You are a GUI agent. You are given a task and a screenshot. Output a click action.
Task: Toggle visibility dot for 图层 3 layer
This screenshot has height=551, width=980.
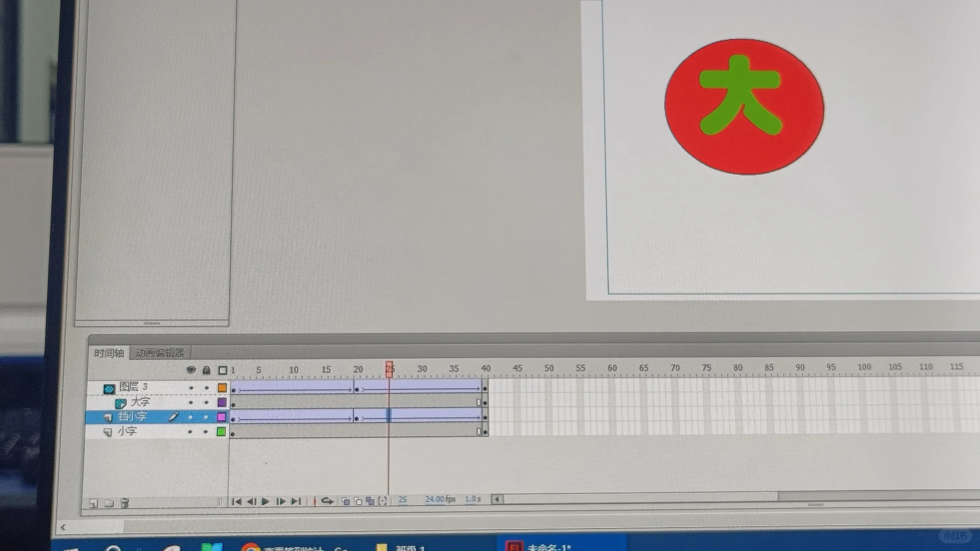coord(191,388)
